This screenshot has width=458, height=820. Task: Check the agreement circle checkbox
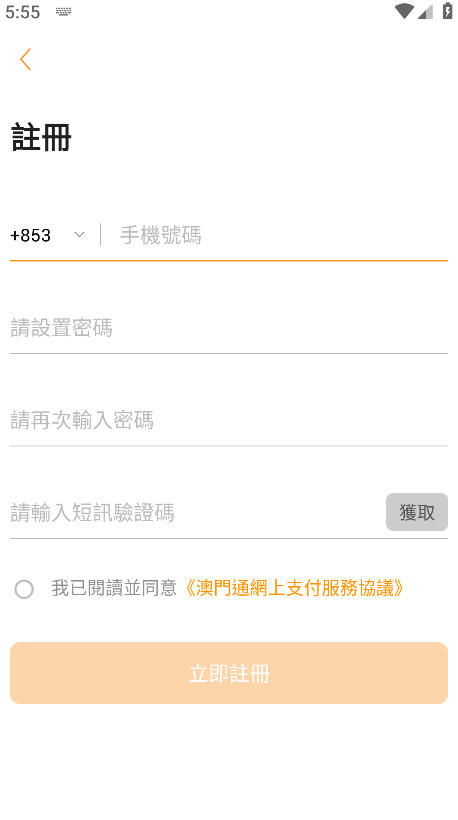pos(24,589)
